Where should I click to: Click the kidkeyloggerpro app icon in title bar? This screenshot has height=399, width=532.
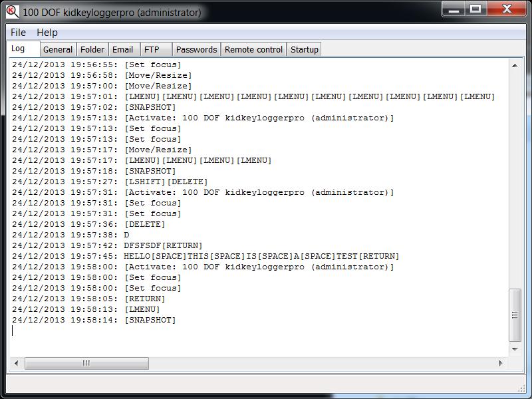pyautogui.click(x=13, y=11)
